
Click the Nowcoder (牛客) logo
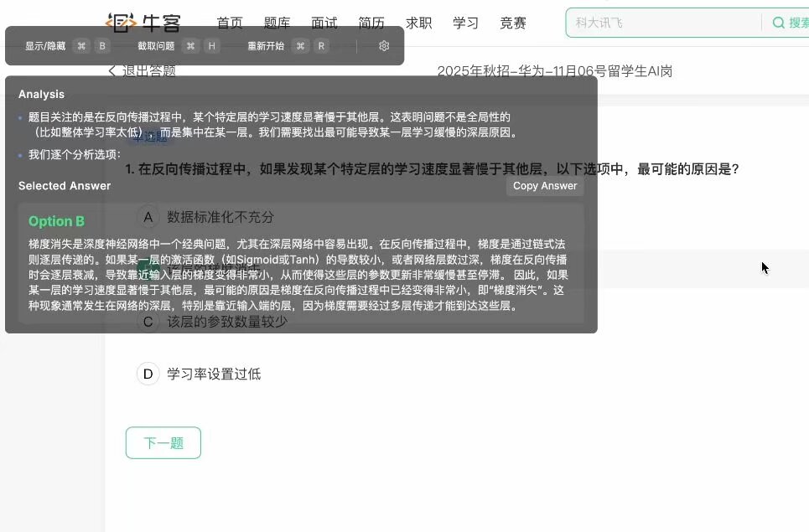click(x=143, y=23)
